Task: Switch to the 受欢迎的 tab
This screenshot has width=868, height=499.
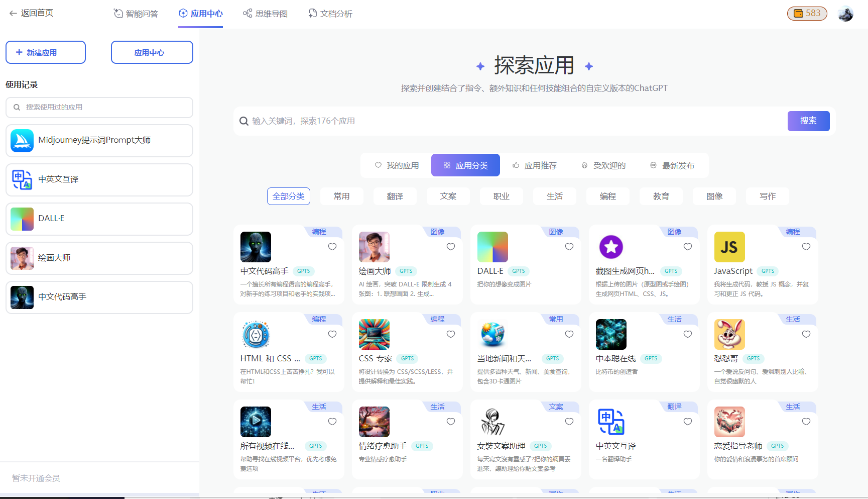Action: click(603, 165)
